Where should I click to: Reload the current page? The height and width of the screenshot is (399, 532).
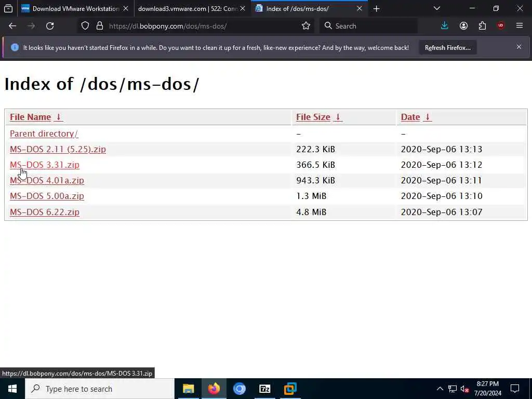[x=50, y=26]
